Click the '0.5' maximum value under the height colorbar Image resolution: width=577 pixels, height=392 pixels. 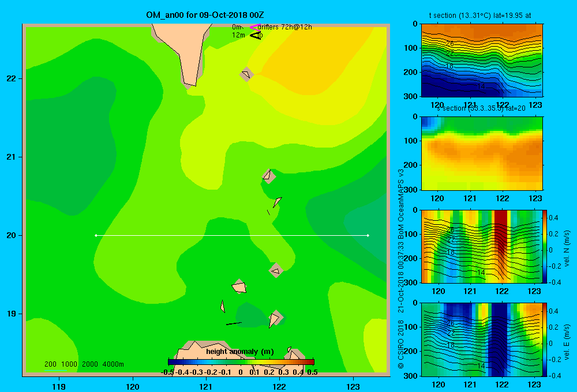coord(312,372)
